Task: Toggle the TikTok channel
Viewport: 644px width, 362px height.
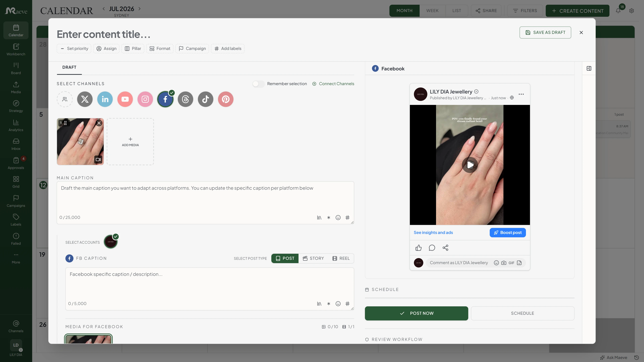Action: (x=205, y=99)
